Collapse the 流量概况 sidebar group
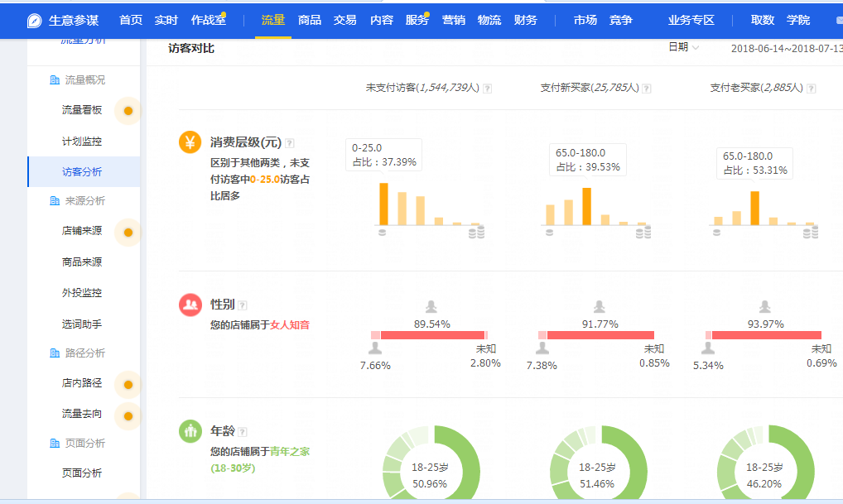The width and height of the screenshot is (843, 504). point(84,80)
